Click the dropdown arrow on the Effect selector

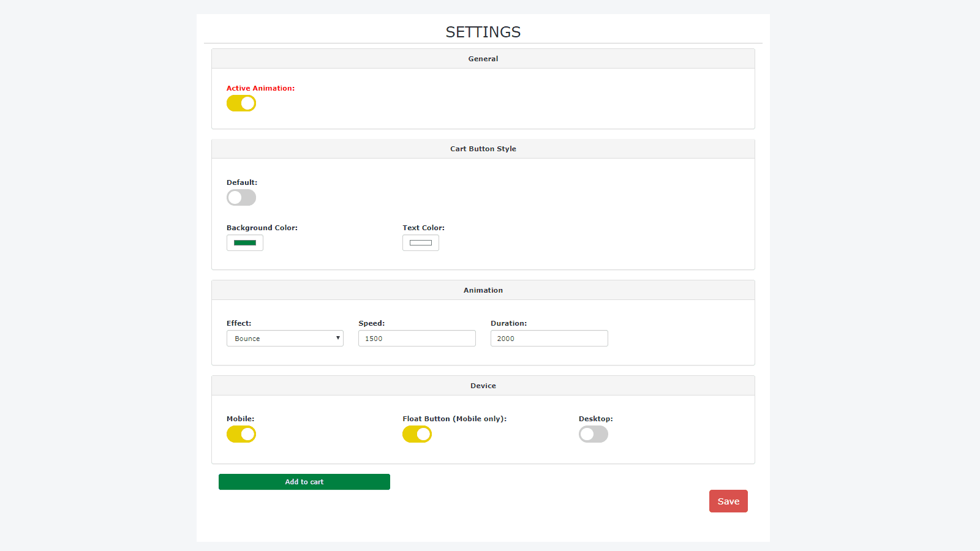337,338
